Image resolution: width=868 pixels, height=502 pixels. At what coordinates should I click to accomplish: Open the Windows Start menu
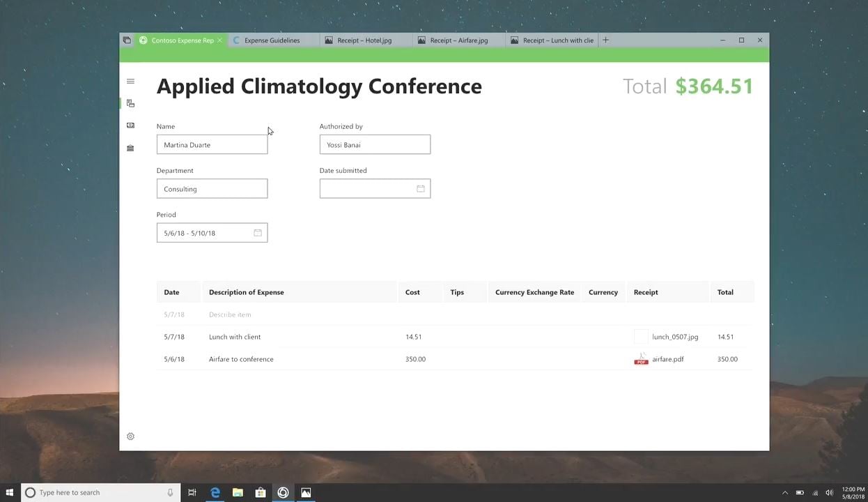[x=10, y=492]
